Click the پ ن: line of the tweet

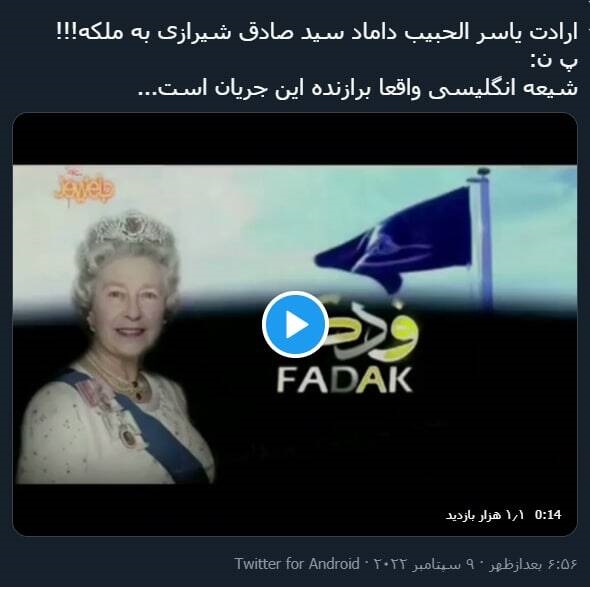tap(554, 61)
